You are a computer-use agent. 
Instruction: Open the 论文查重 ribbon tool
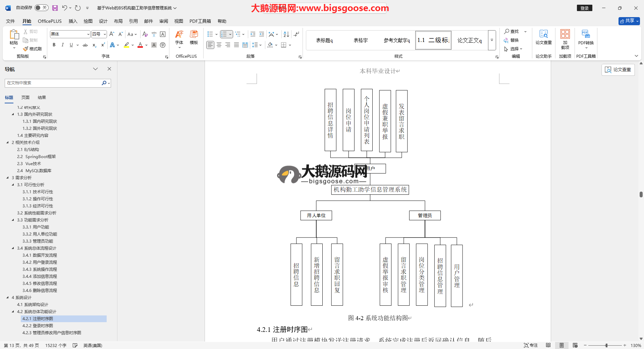coord(543,37)
